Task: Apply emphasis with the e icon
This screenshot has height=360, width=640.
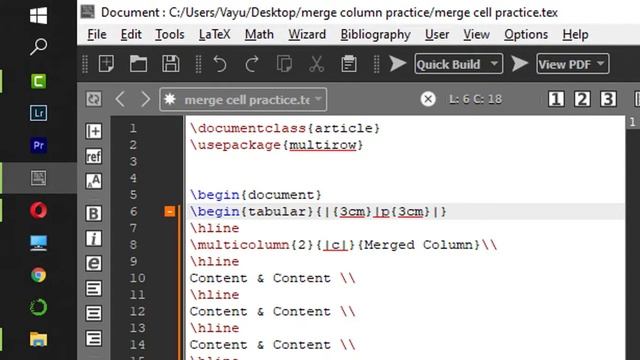Action: click(94, 264)
